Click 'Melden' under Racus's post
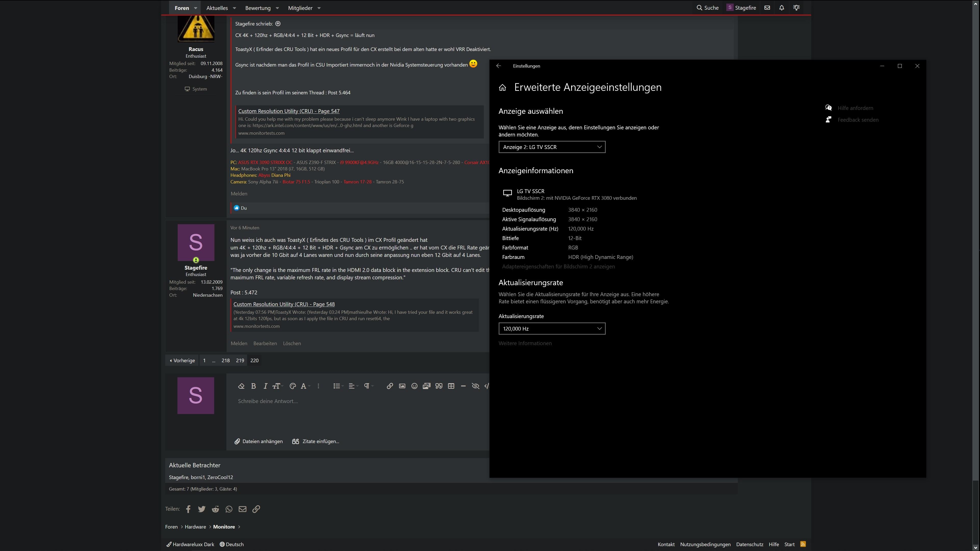 [x=239, y=193]
